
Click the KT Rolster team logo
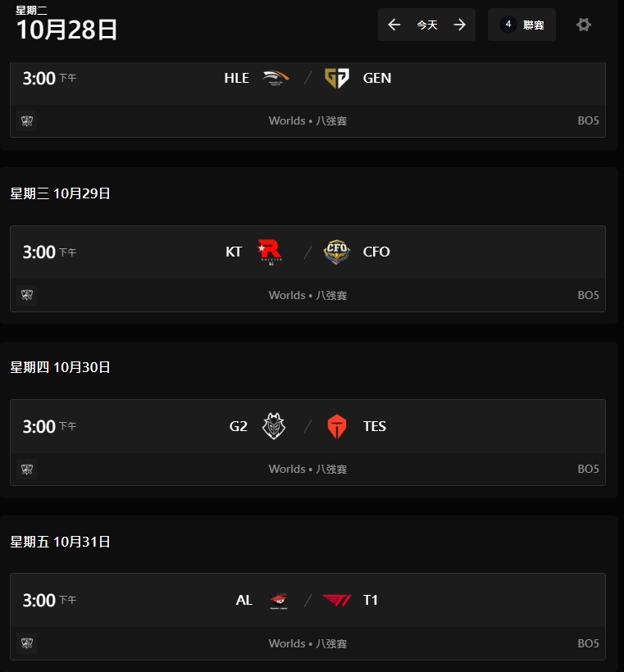270,252
